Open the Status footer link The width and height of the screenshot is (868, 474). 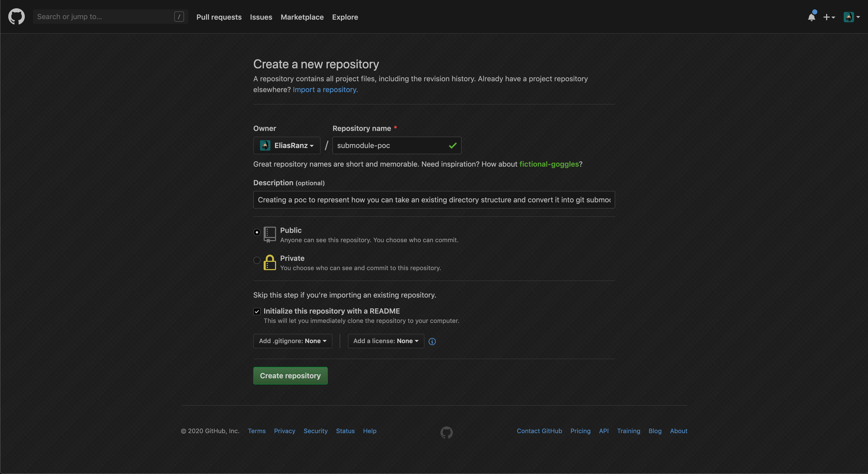pyautogui.click(x=345, y=431)
